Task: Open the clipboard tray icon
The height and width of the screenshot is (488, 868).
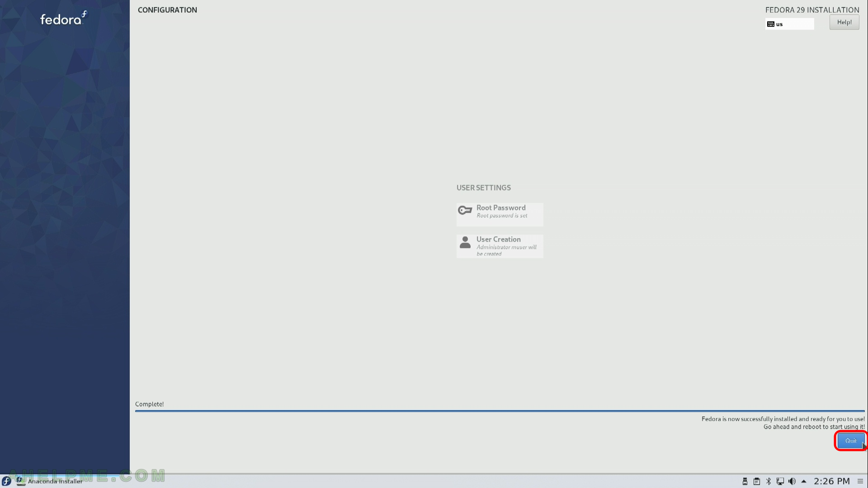Action: coord(757,481)
